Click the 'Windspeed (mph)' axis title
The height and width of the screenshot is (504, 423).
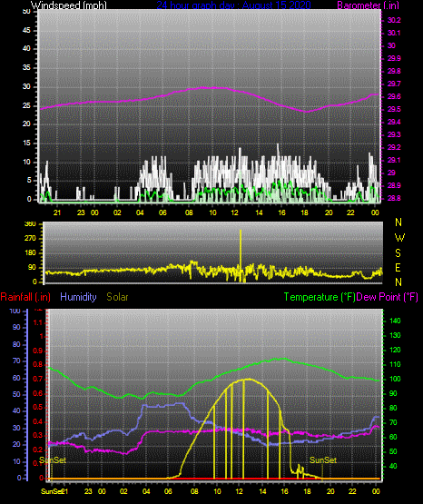(69, 5)
